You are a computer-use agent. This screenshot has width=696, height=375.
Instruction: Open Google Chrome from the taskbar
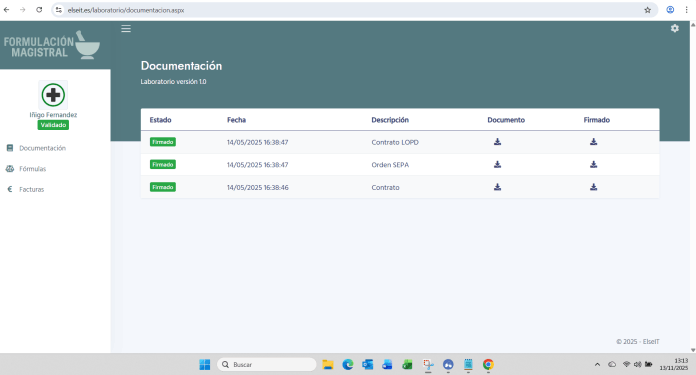pos(488,365)
